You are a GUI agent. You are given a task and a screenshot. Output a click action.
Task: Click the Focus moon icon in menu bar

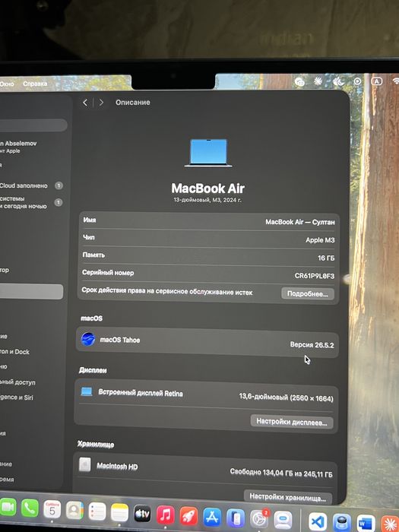tap(338, 81)
